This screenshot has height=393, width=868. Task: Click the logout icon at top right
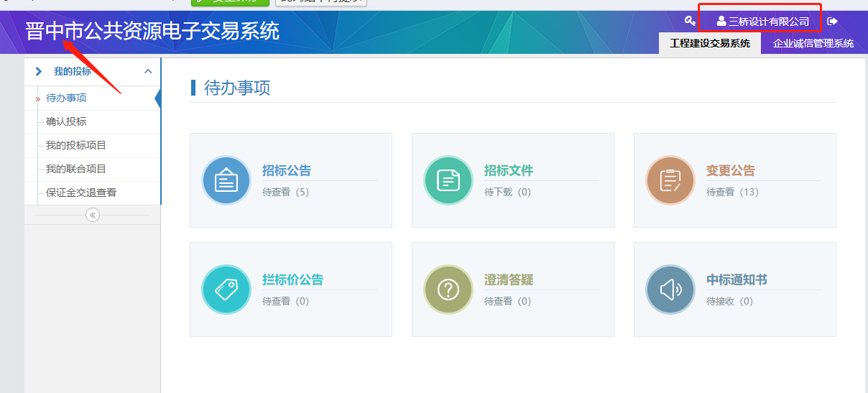coord(833,22)
